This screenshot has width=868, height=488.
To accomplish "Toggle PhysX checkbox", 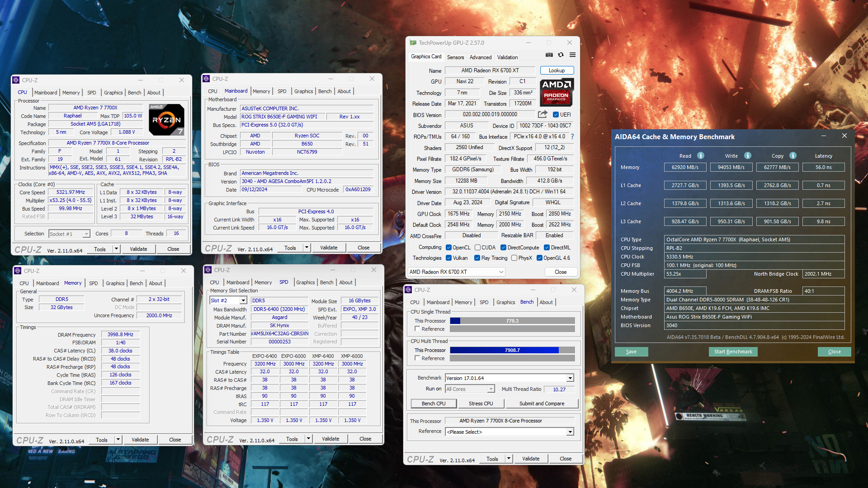I will 514,258.
